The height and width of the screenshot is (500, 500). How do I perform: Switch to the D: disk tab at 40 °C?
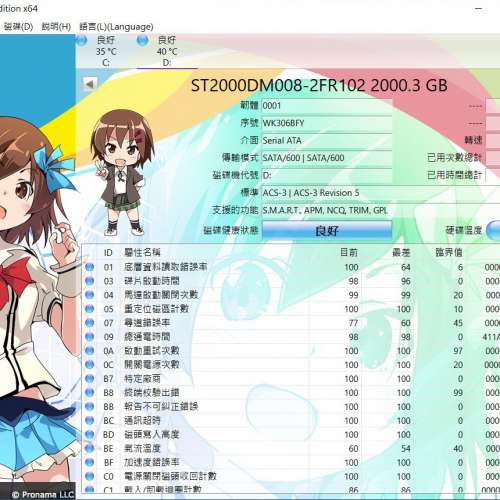(x=167, y=51)
